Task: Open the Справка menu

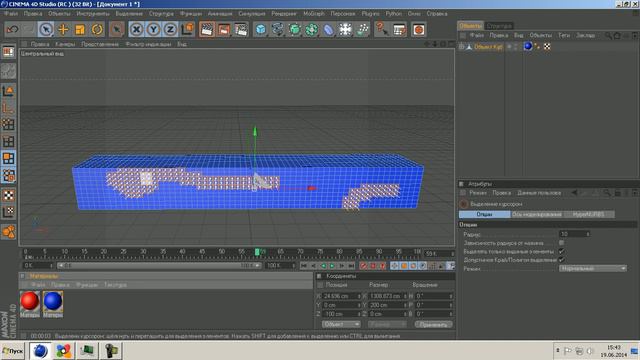Action: point(437,13)
